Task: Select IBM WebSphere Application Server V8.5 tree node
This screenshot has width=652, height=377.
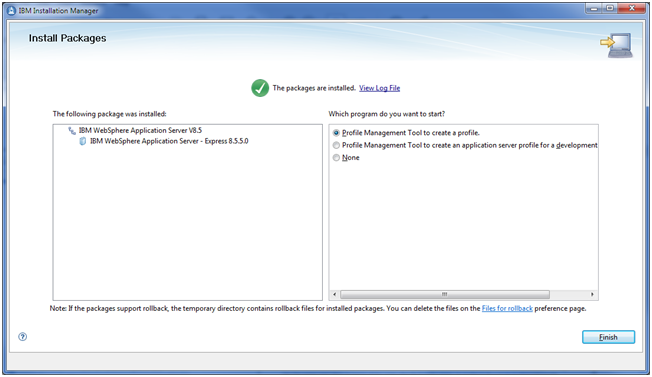Action: point(140,131)
